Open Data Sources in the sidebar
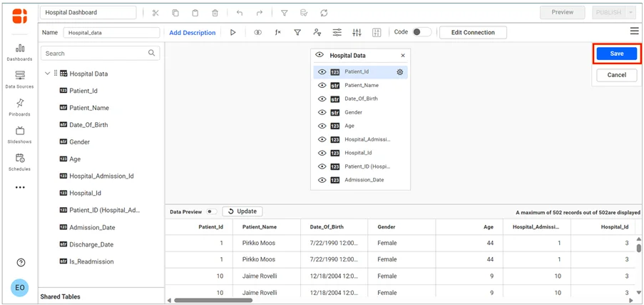The width and height of the screenshot is (644, 305). (20, 79)
